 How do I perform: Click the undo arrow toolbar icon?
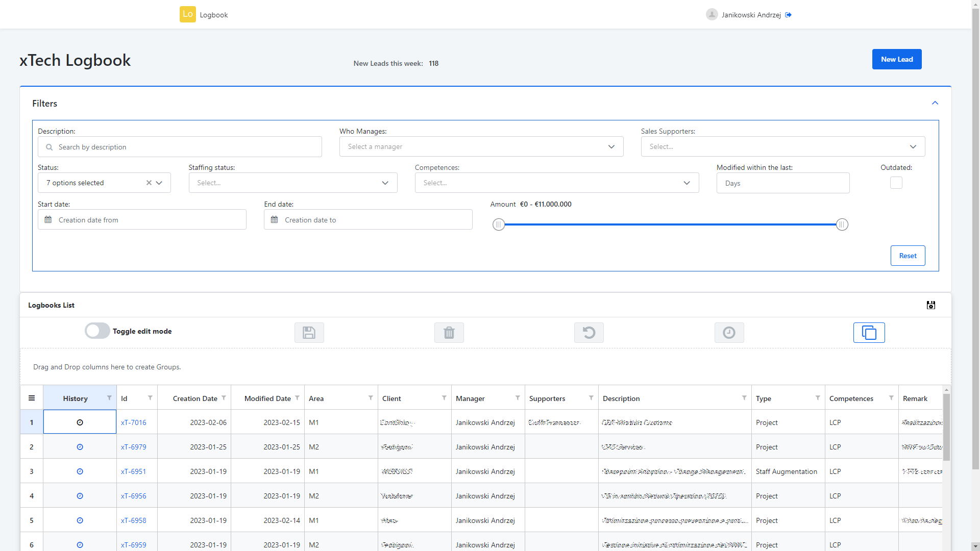coord(589,333)
